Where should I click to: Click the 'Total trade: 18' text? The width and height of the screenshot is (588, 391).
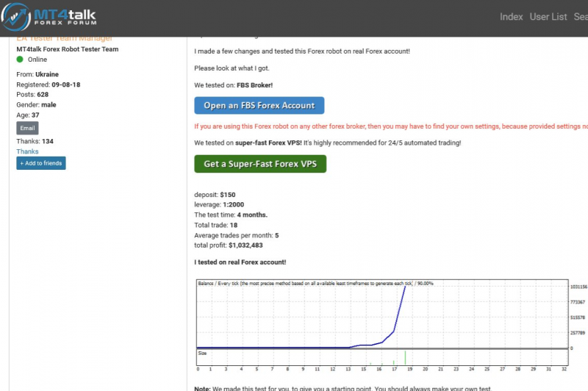point(216,225)
